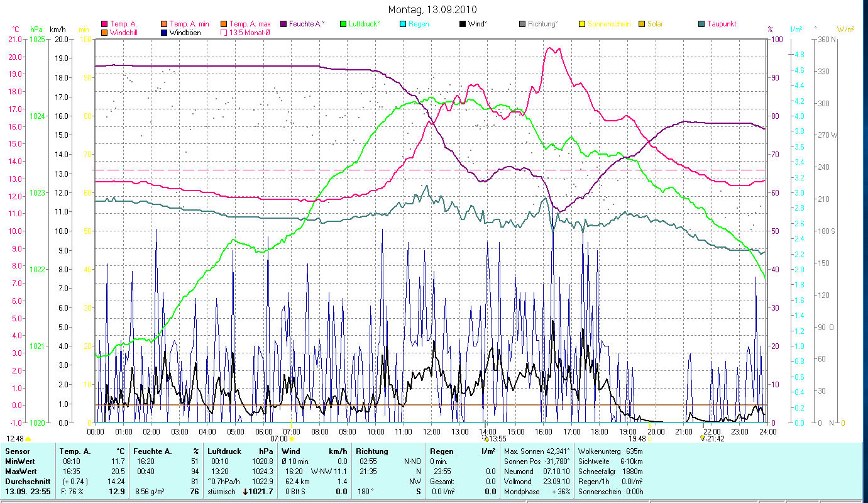Click the blue Windböen legend square
The height and width of the screenshot is (503, 868).
[165, 33]
